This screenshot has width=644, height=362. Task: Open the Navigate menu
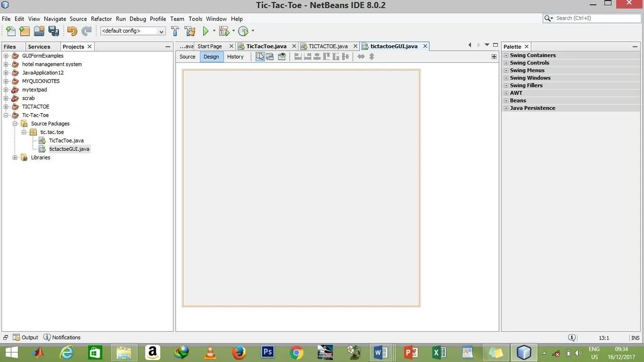pos(55,19)
